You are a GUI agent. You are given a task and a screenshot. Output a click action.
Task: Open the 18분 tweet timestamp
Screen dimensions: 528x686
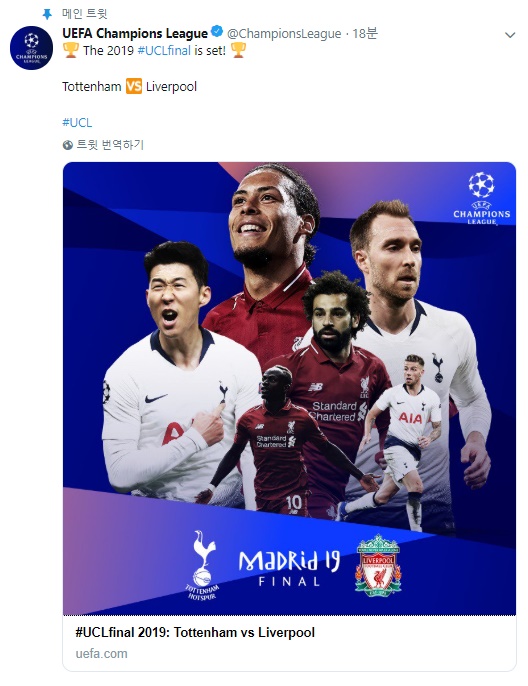point(365,33)
